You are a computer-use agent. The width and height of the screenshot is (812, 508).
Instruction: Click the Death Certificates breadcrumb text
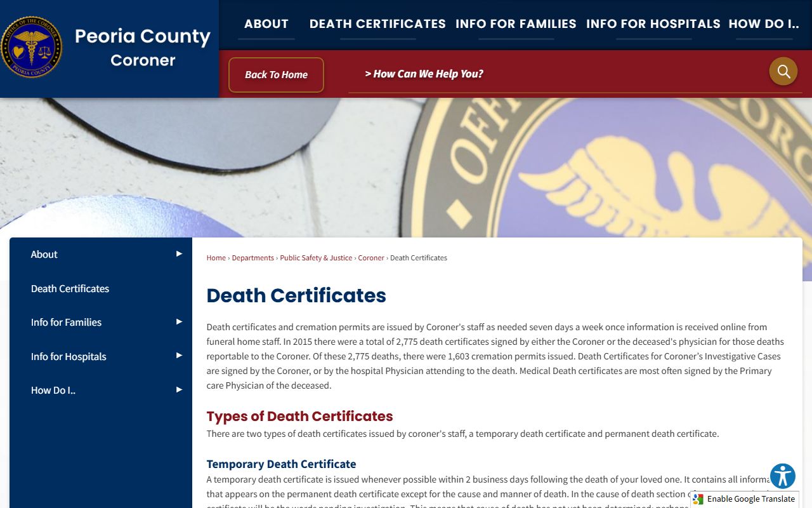coord(419,258)
